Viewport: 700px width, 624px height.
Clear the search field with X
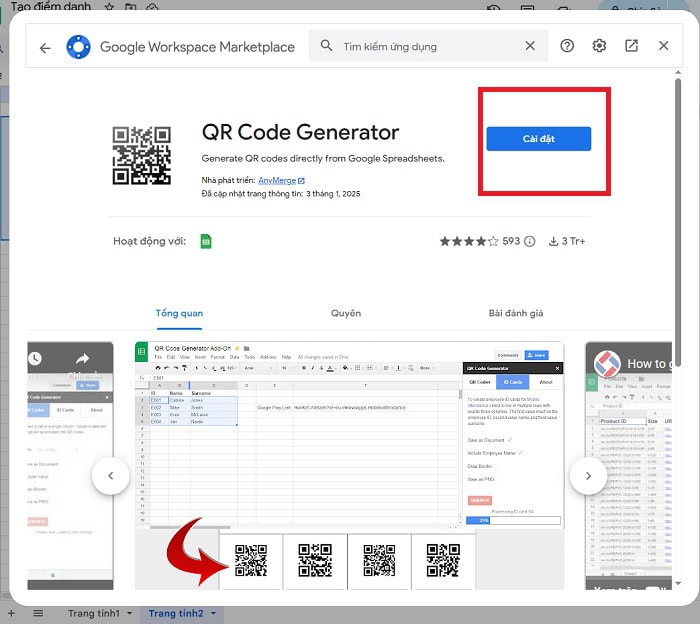[x=530, y=46]
